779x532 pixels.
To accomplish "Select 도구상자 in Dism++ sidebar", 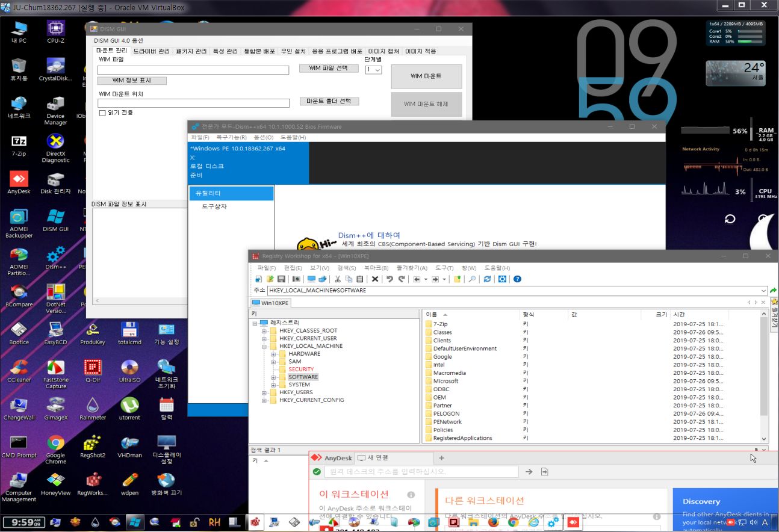I will (214, 206).
